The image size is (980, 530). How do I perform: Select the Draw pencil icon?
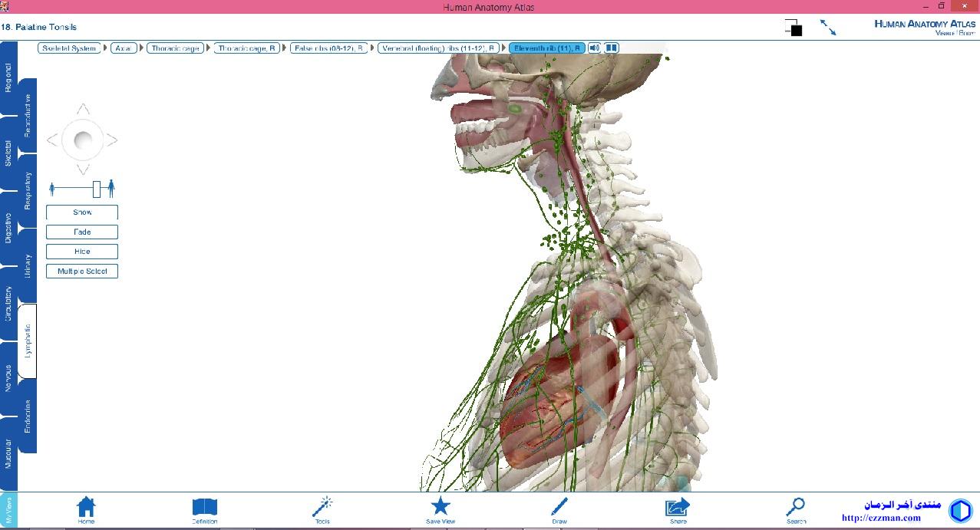click(x=559, y=507)
